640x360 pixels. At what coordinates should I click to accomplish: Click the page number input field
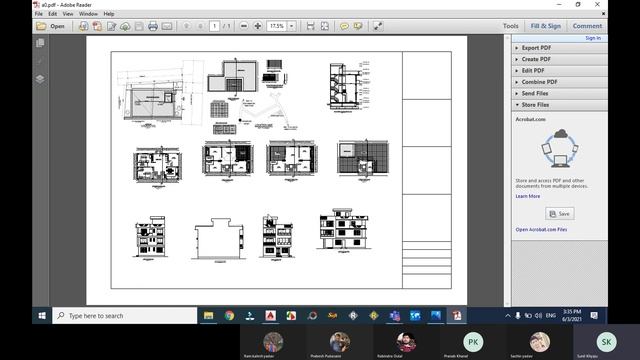[215, 26]
